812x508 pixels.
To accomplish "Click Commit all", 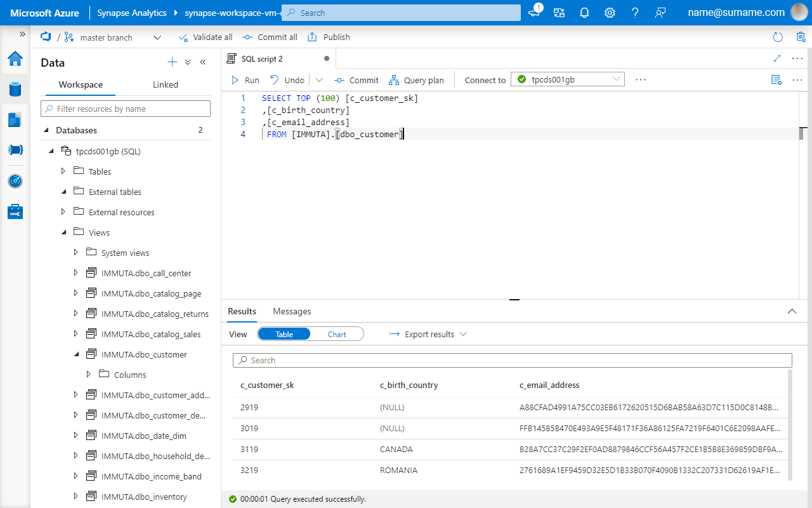I will 270,37.
